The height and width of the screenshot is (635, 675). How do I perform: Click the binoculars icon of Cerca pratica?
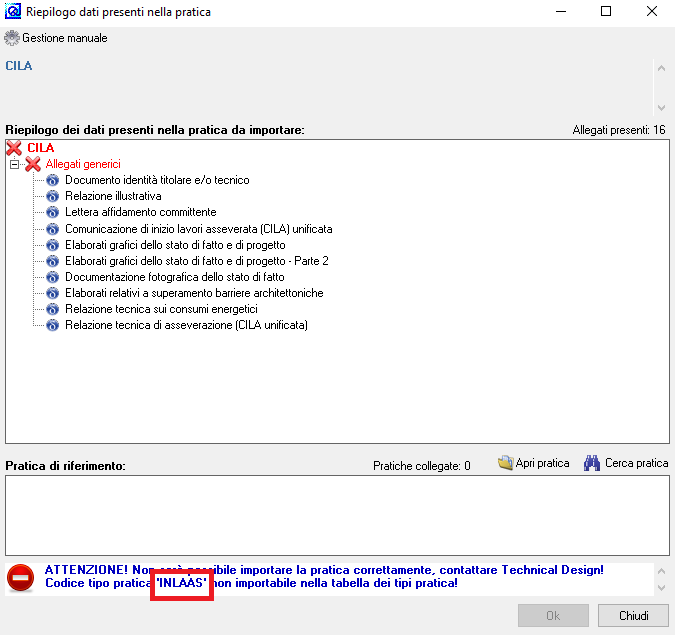point(592,463)
